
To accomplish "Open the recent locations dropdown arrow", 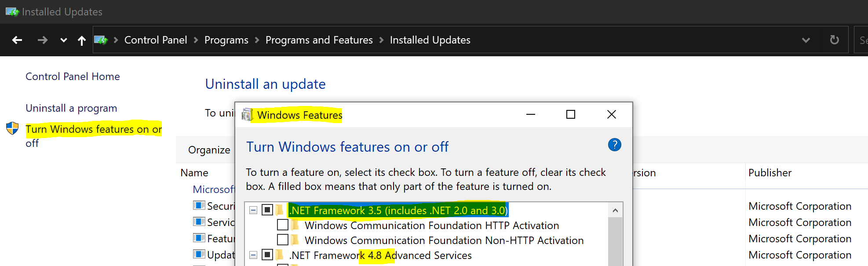I will click(x=64, y=40).
